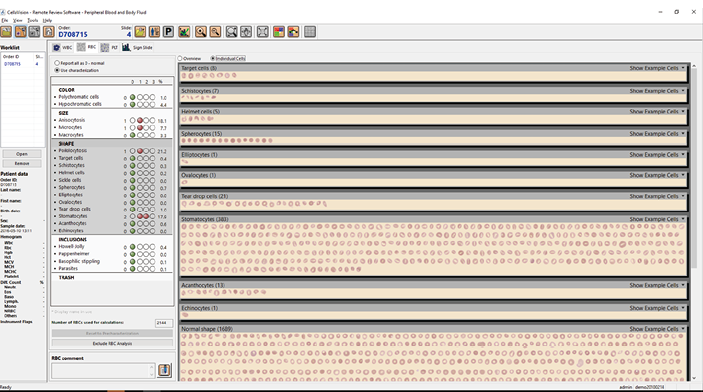Viewport: 703px width, 392px height.
Task: Open the View menu
Action: pos(17,20)
